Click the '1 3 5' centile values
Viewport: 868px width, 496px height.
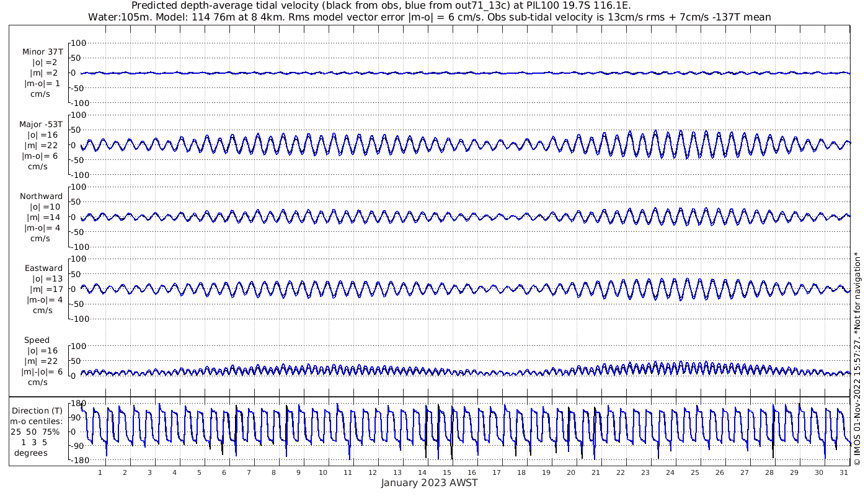(x=34, y=442)
